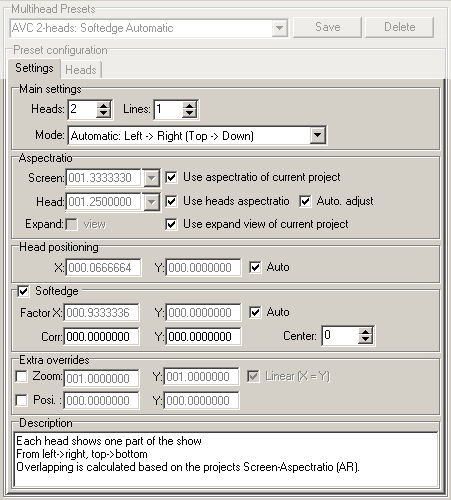This screenshot has width=451, height=500.
Task: Enable the Posi. override checkbox
Action: point(22,400)
